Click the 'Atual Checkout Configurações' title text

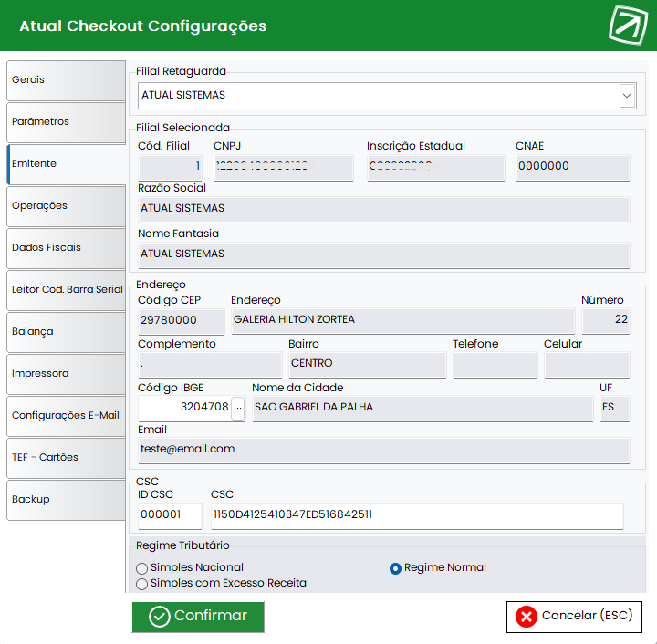pyautogui.click(x=143, y=26)
